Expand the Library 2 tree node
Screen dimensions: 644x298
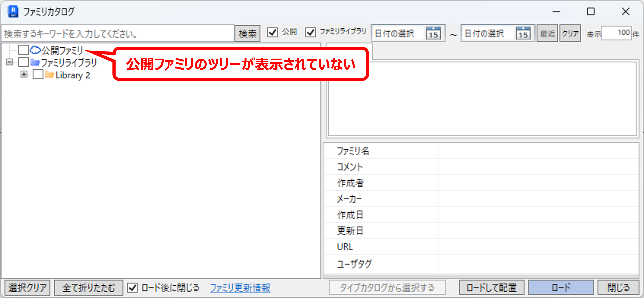pyautogui.click(x=24, y=74)
